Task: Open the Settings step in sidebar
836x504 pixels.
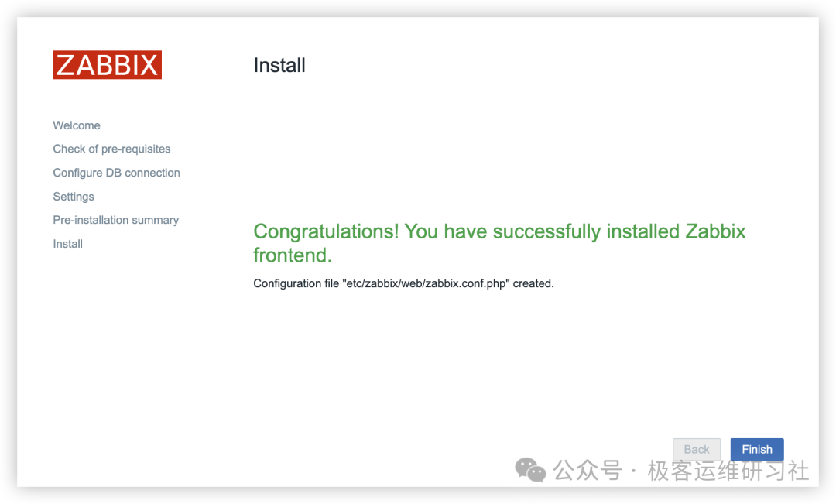Action: click(x=74, y=197)
